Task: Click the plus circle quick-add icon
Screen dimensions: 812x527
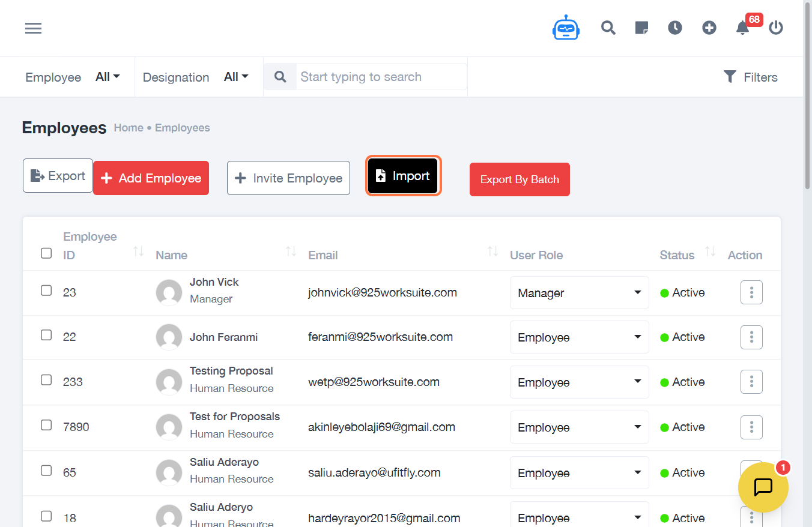Action: click(x=709, y=28)
